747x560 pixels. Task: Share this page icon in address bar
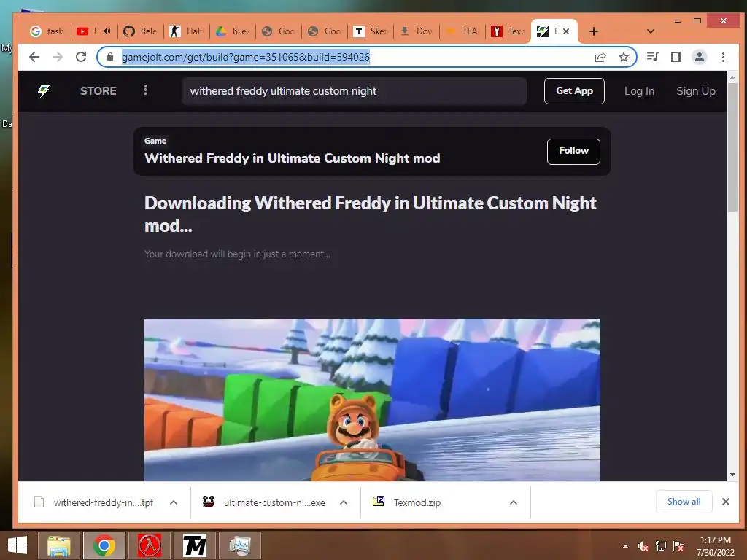600,57
